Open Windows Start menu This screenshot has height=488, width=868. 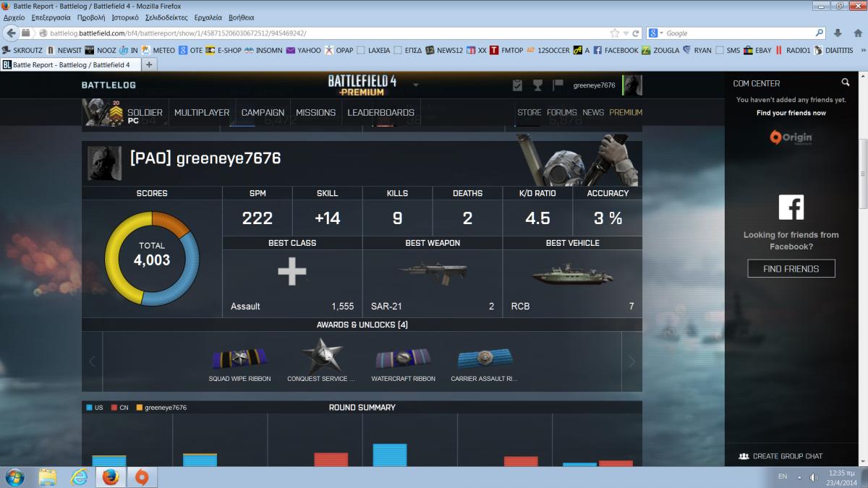pos(14,477)
